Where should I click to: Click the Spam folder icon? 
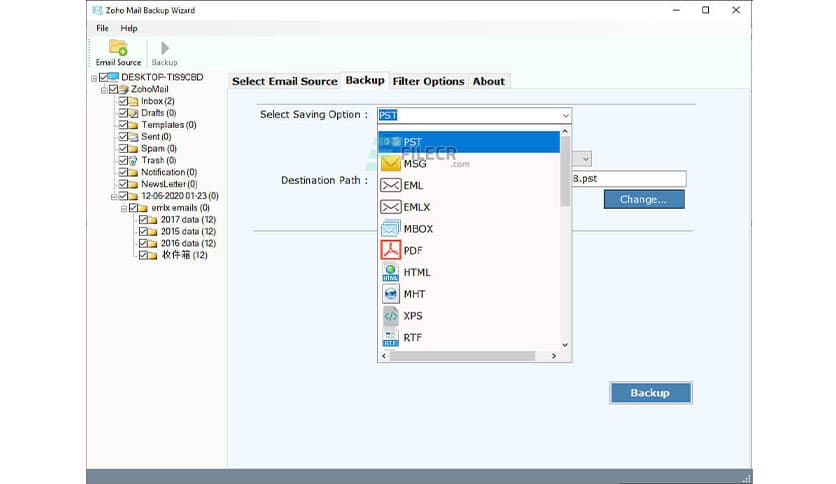coord(133,149)
